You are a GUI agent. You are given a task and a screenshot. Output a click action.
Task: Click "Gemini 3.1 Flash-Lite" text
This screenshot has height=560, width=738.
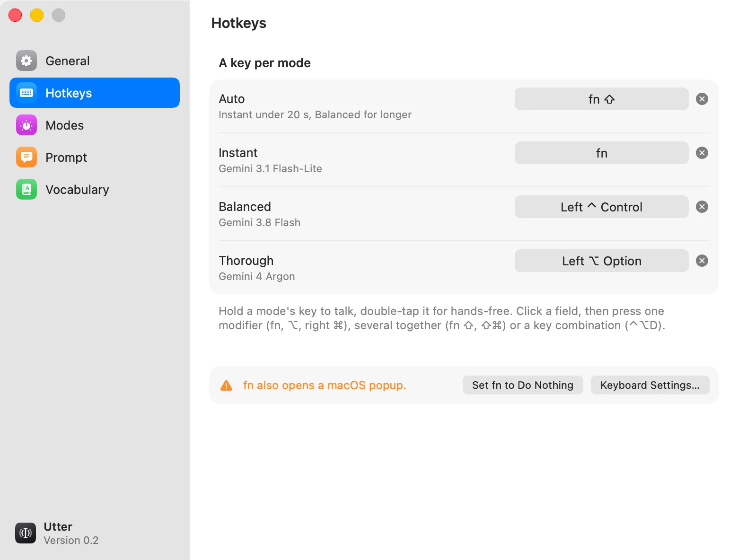pos(270,168)
